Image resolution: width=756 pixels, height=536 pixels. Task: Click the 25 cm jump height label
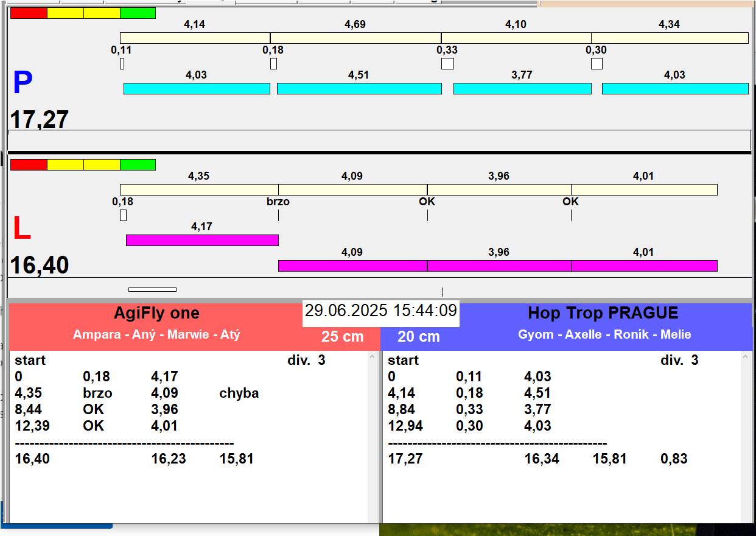342,336
